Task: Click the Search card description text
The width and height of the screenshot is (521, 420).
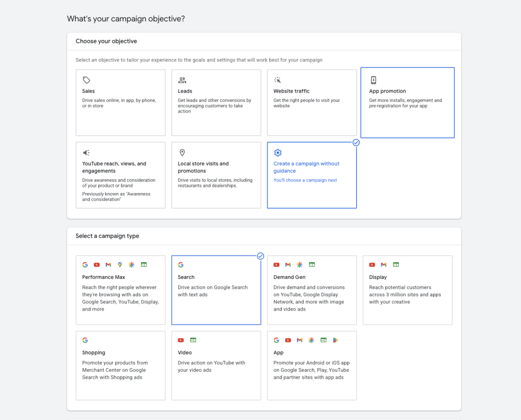Action: pos(212,291)
